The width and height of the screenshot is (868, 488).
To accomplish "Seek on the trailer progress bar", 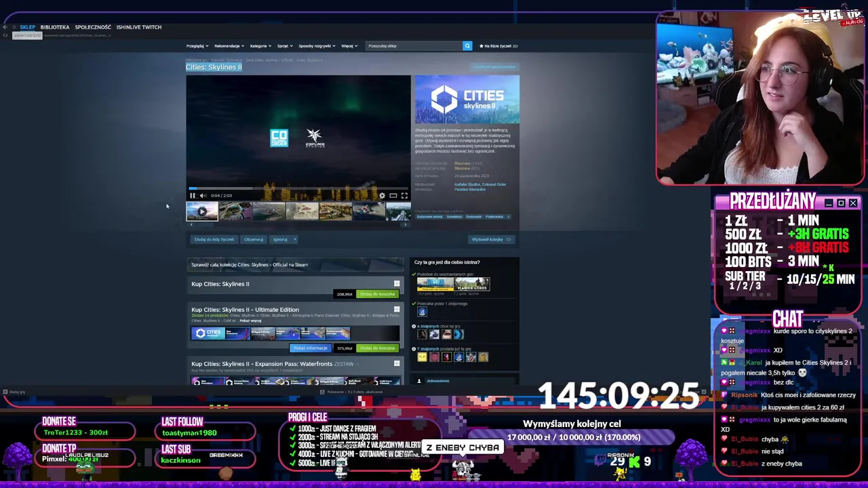I will [x=298, y=189].
